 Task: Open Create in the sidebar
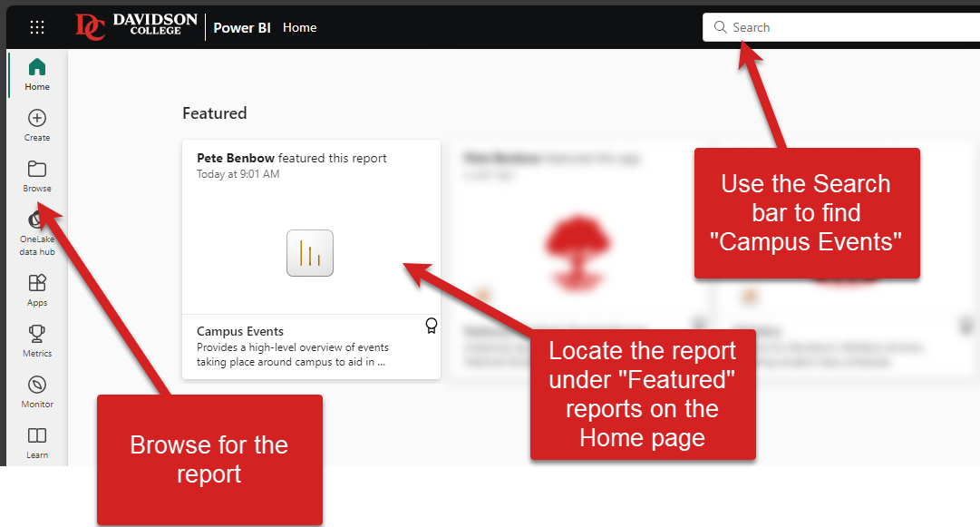point(37,125)
